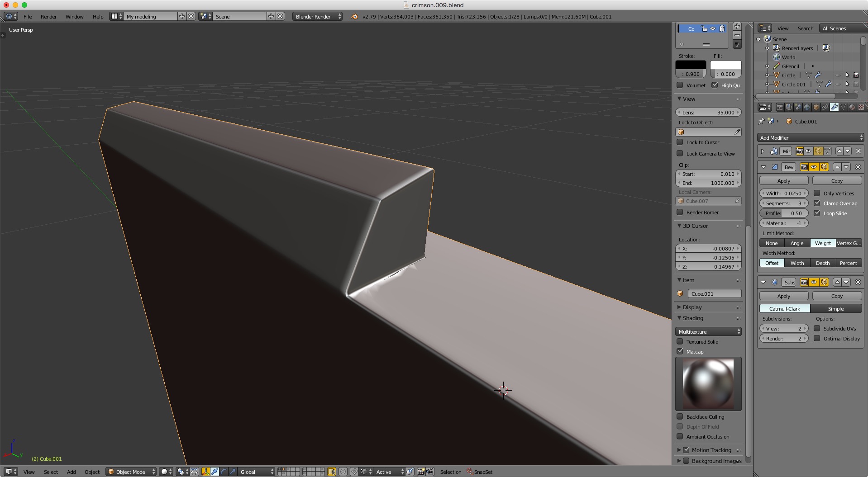Image resolution: width=868 pixels, height=477 pixels.
Task: Open the Render properties tab (camera icon)
Action: tap(780, 107)
